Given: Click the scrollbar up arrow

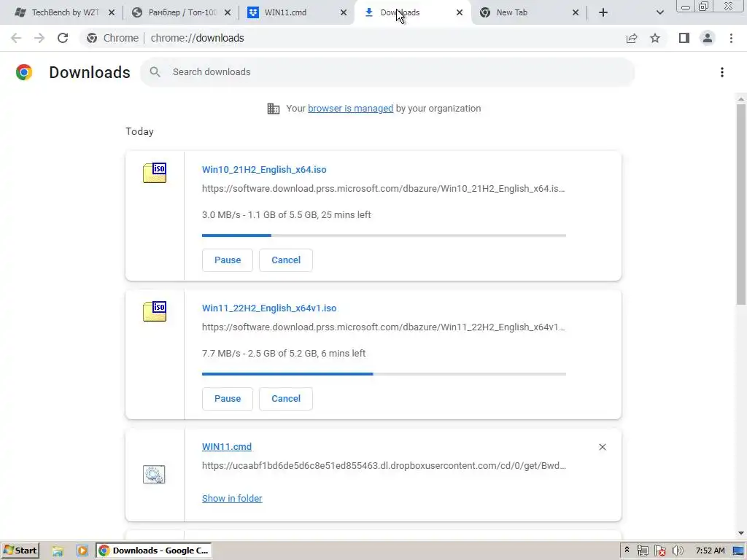Looking at the screenshot, I should point(741,98).
